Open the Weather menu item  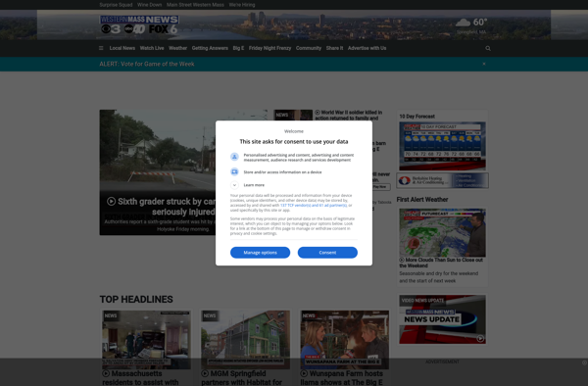point(177,48)
